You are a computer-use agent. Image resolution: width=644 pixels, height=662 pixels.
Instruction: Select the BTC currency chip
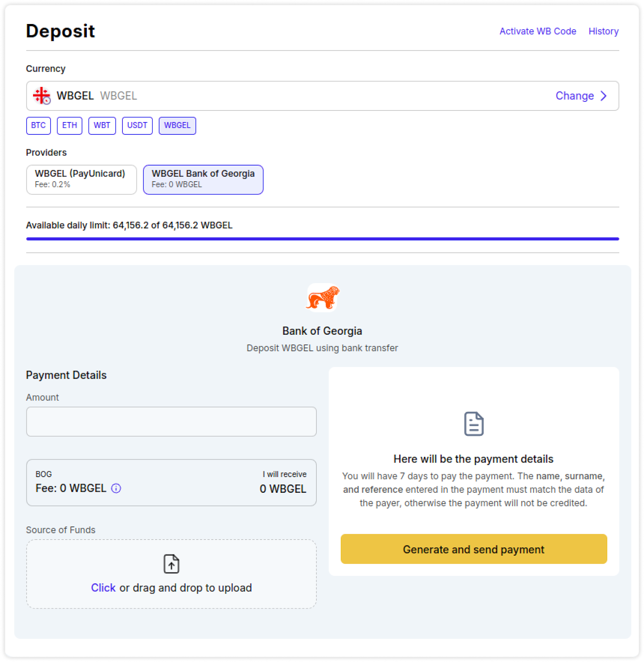38,126
